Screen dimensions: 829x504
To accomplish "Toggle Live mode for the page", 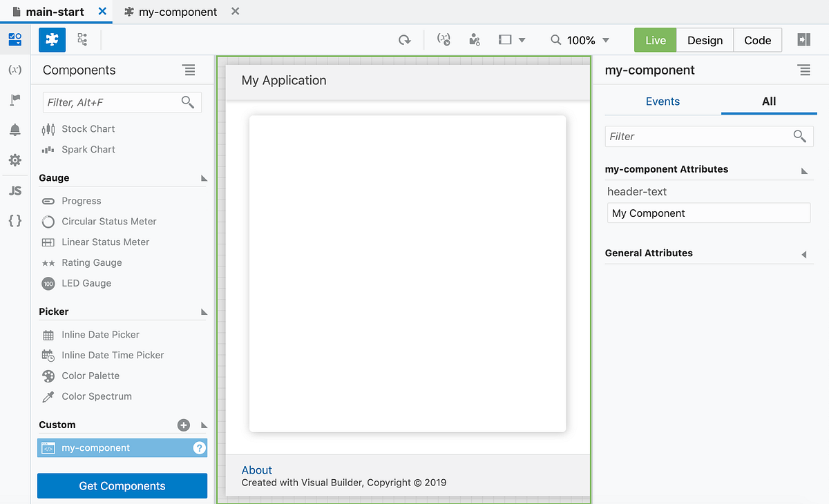I will click(x=654, y=39).
